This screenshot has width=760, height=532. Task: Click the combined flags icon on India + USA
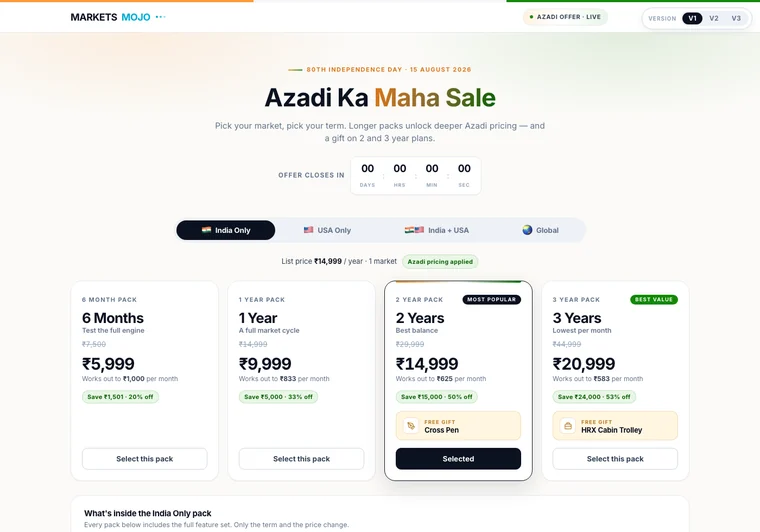click(x=414, y=230)
